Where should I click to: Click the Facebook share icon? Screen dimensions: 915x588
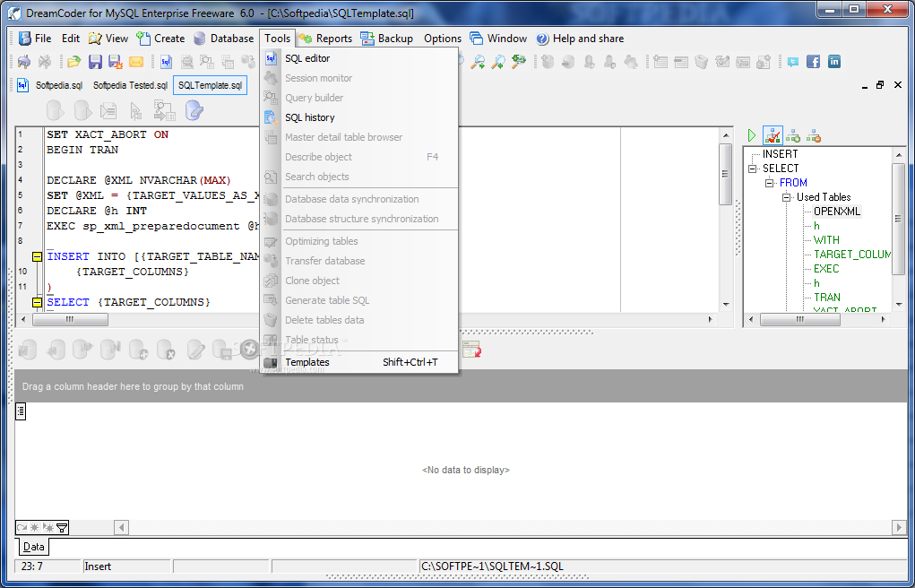[x=814, y=61]
